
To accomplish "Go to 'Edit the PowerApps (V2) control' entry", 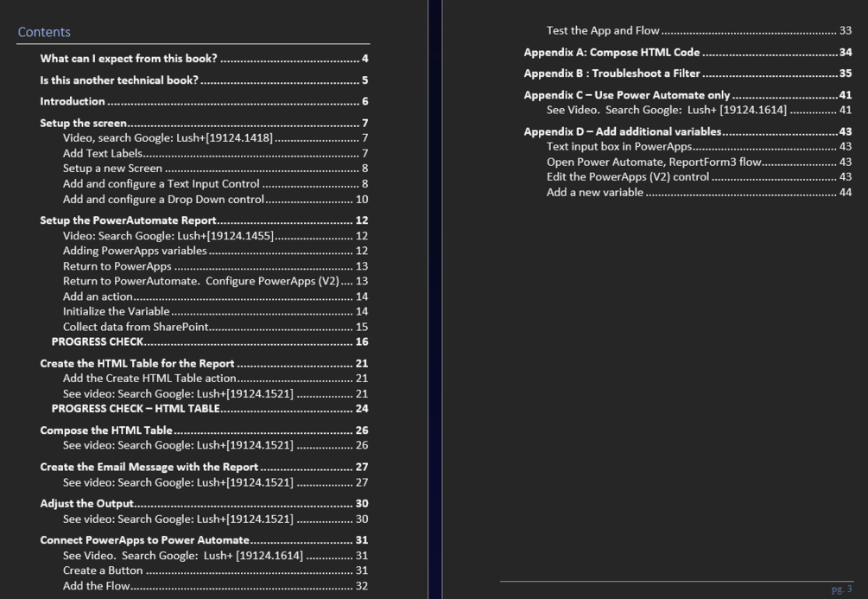I will [700, 177].
